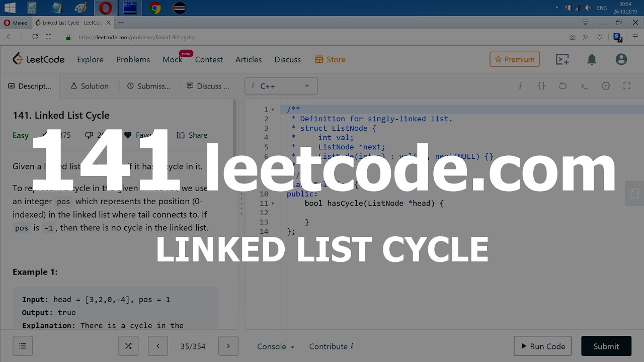Open the Windows Start menu
The width and height of the screenshot is (644, 362).
tap(10, 8)
